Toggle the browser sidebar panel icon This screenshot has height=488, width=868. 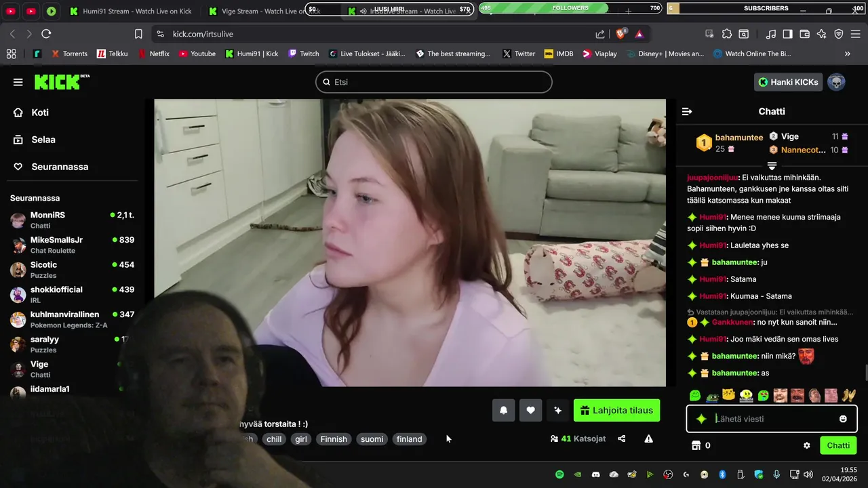[x=787, y=34]
